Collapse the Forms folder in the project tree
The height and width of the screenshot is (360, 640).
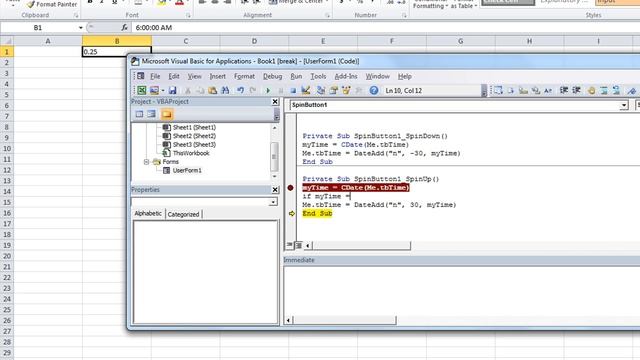pos(146,162)
